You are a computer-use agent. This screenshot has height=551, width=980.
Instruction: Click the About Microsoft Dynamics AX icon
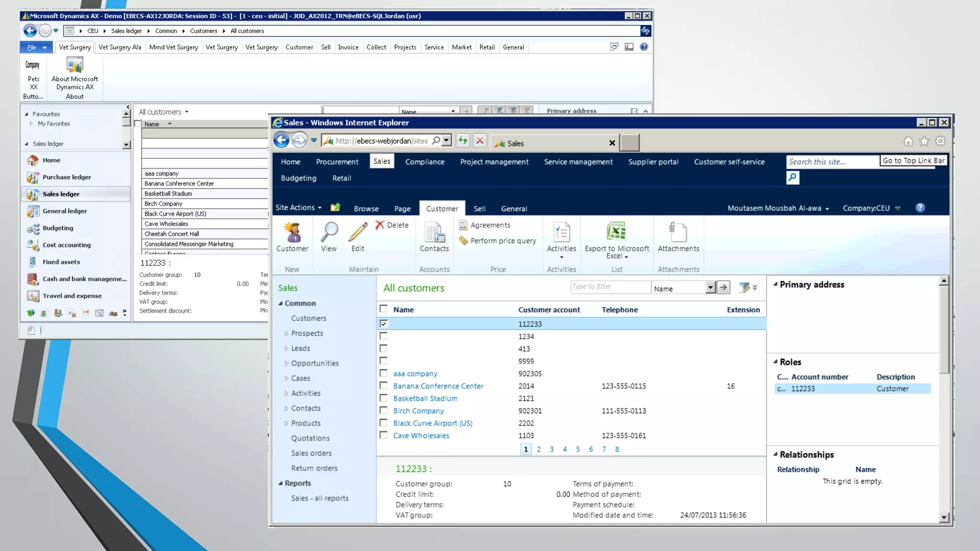pos(75,66)
